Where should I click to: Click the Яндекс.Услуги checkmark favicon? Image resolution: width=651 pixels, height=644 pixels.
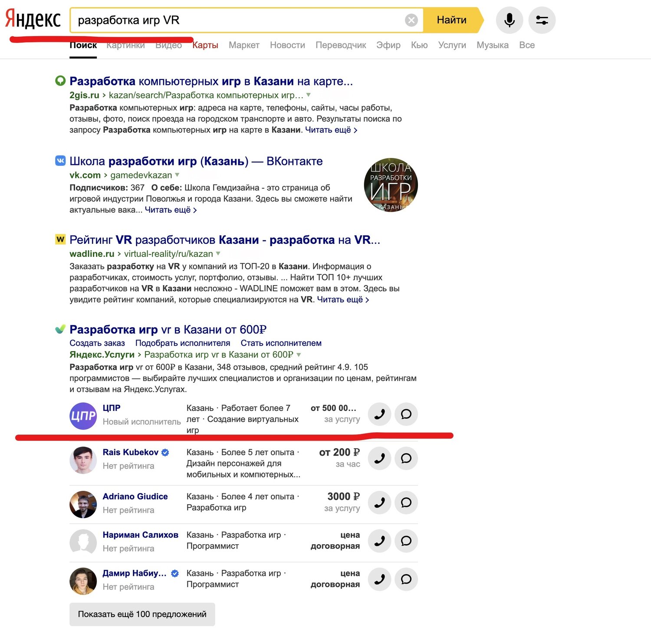tap(60, 329)
